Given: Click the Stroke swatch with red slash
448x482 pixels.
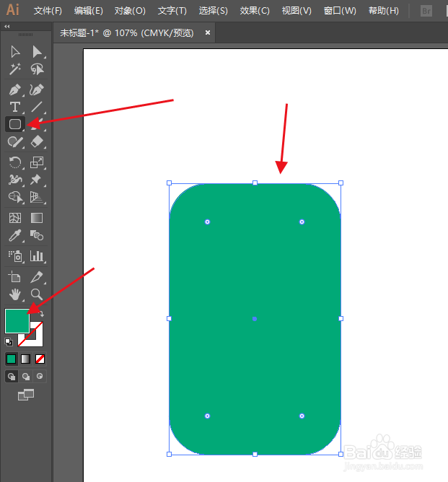Looking at the screenshot, I should [x=36, y=340].
